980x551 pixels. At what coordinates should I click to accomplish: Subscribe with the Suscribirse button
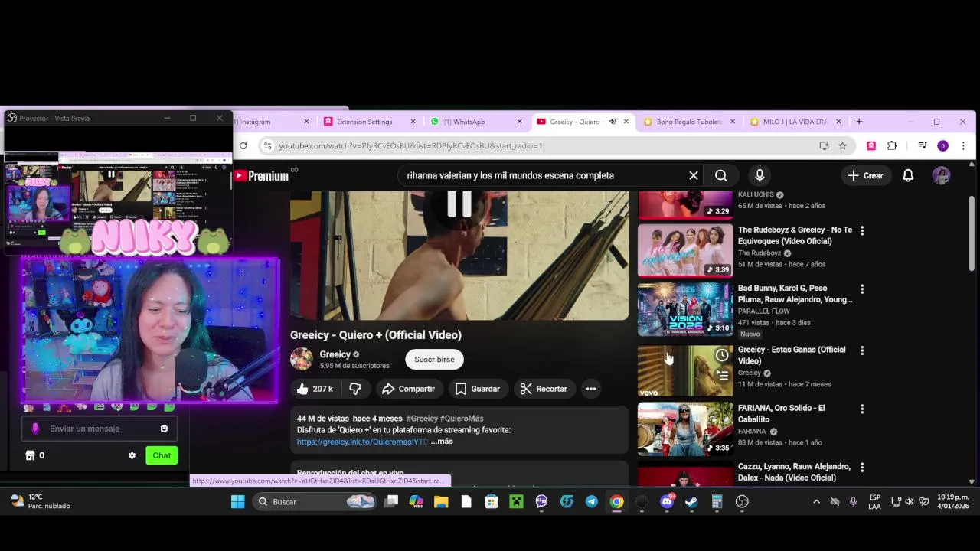point(434,360)
